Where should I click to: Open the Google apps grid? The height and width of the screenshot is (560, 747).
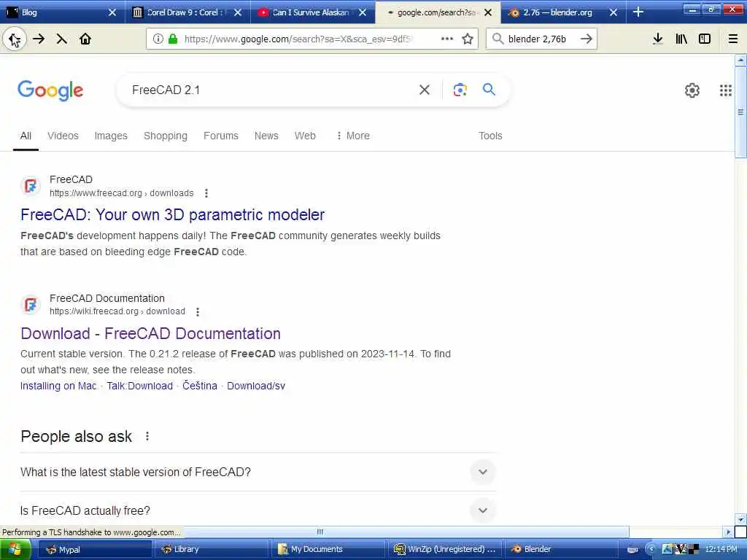click(726, 90)
